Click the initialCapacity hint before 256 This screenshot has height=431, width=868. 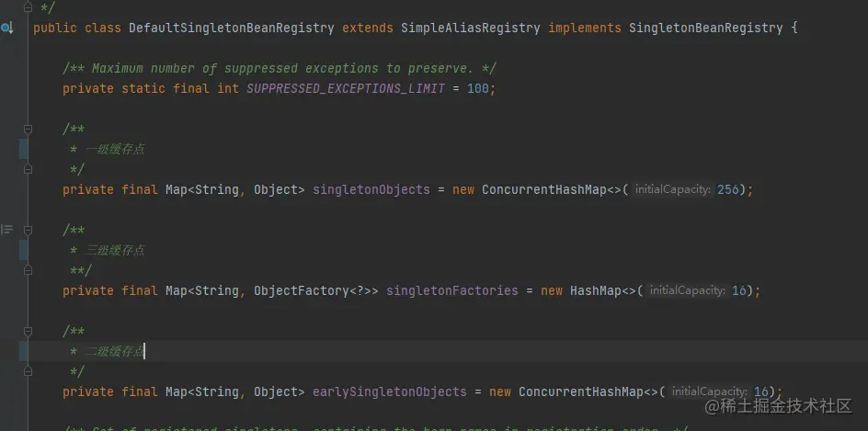point(672,190)
